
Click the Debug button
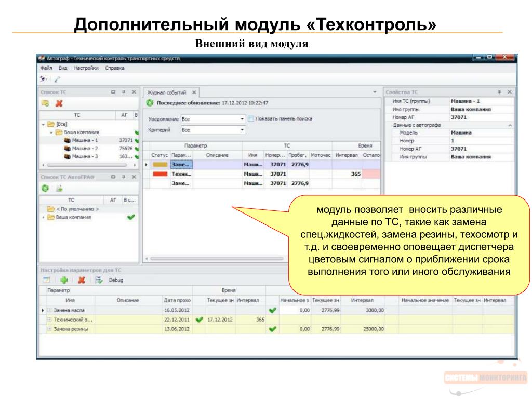(116, 280)
